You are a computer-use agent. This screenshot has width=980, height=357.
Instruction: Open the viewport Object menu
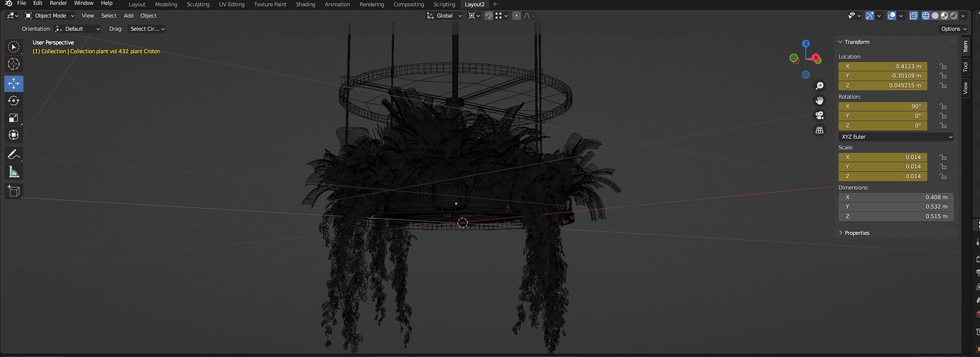tap(148, 16)
